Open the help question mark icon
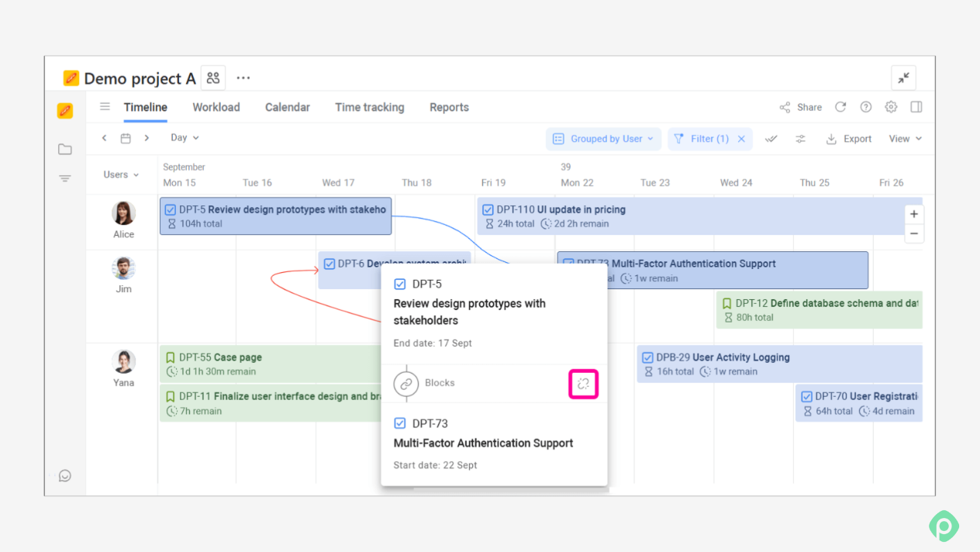Image resolution: width=980 pixels, height=552 pixels. pos(866,107)
